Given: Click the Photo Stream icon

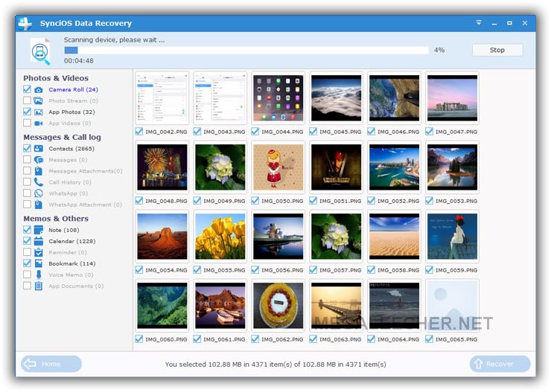Looking at the screenshot, I should (x=38, y=101).
